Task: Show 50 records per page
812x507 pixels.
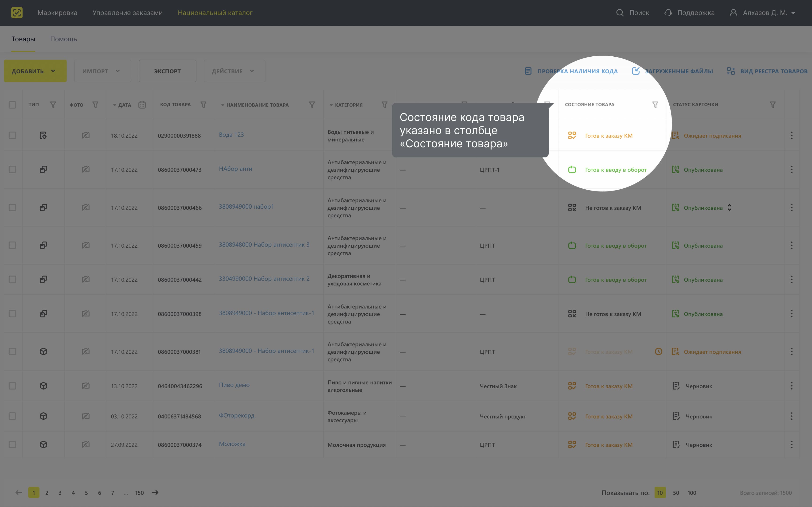Action: (x=676, y=493)
